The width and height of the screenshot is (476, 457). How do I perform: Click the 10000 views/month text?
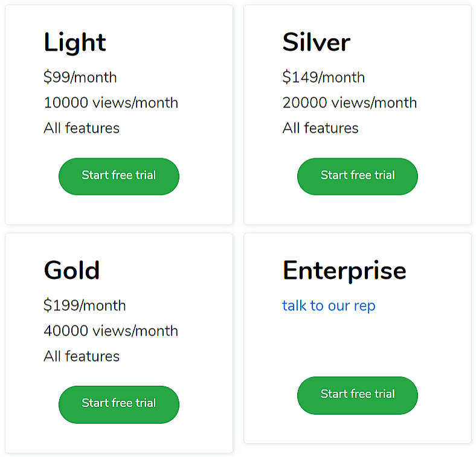click(x=111, y=103)
